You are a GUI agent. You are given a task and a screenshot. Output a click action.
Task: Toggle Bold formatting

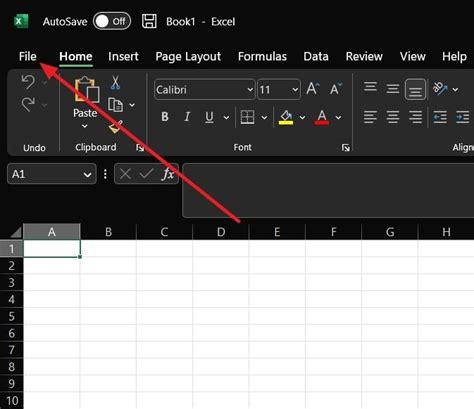point(165,117)
